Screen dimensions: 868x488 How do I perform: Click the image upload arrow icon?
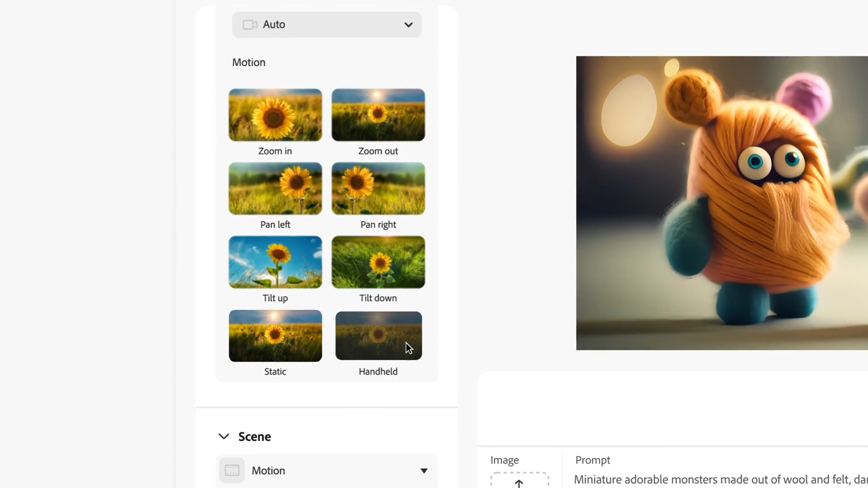519,483
